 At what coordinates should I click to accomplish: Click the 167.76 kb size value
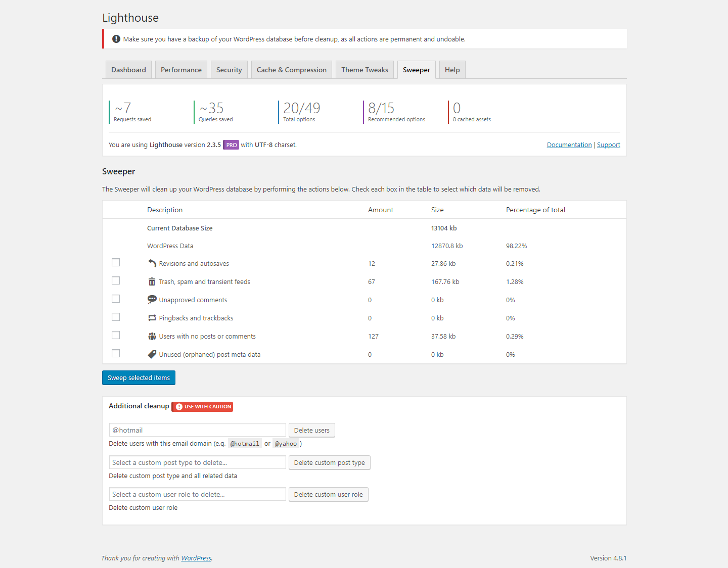[x=445, y=282]
